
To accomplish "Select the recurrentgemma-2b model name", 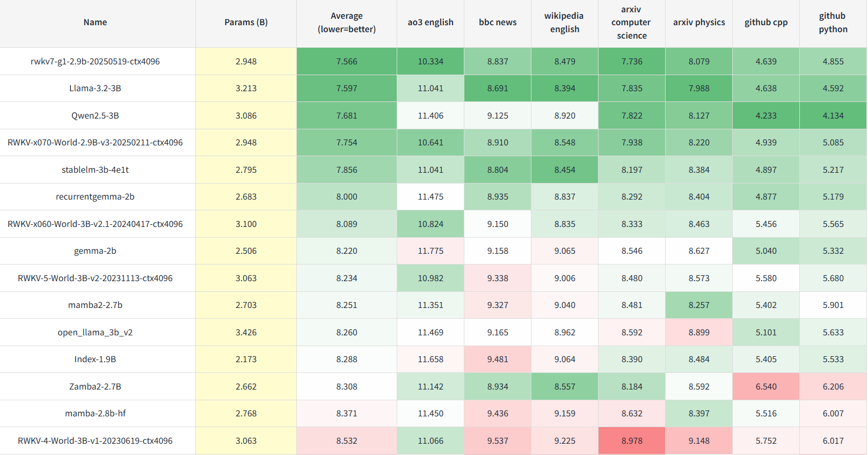I will pos(95,197).
